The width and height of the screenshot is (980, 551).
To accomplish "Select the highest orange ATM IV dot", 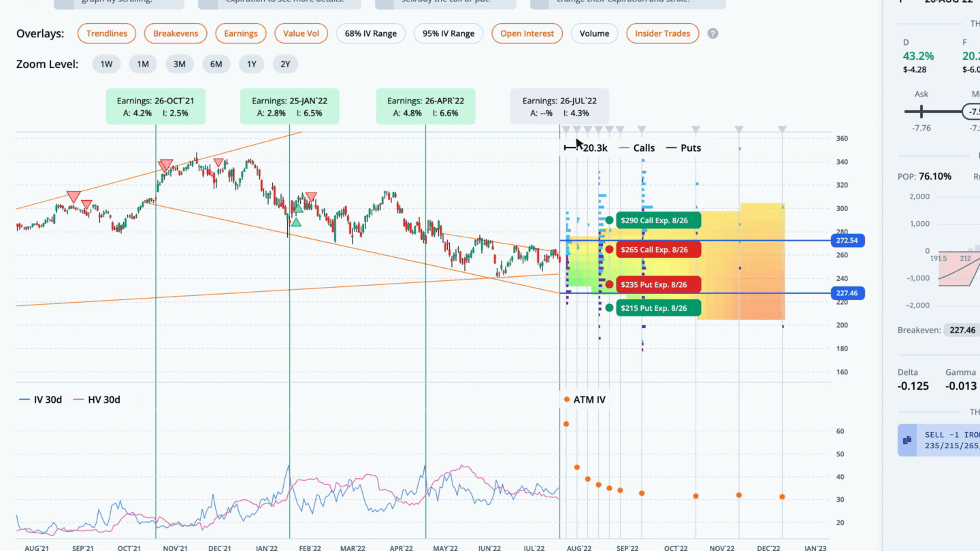I will (x=566, y=424).
